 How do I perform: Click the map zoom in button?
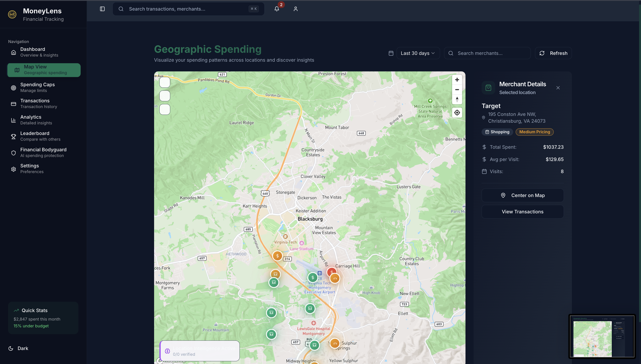[457, 80]
